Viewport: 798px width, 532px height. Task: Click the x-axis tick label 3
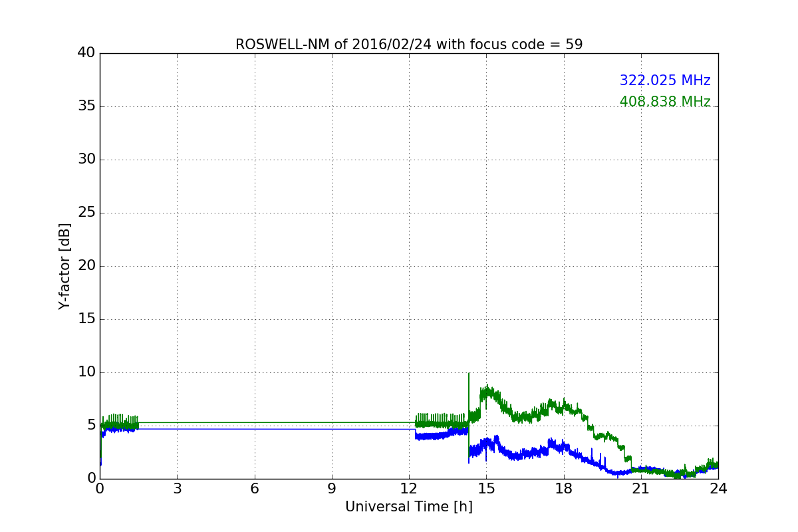177,488
